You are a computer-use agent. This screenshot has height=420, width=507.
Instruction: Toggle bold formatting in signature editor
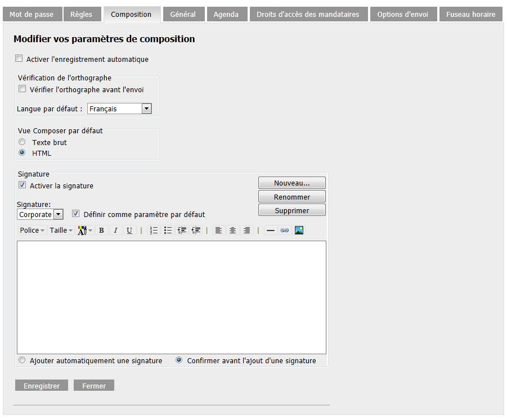click(102, 230)
